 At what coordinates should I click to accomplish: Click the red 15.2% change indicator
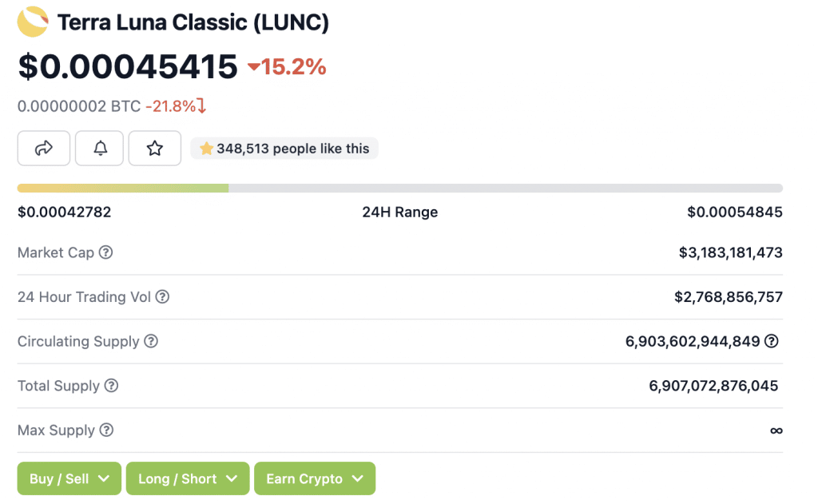(x=287, y=67)
